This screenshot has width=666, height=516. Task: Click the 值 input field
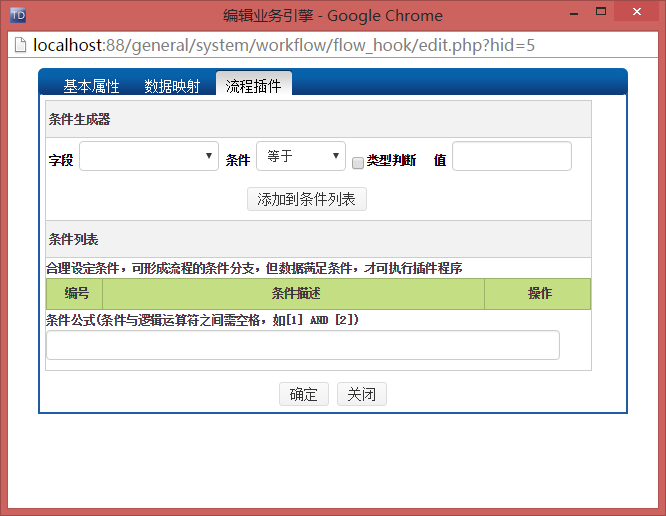point(512,156)
